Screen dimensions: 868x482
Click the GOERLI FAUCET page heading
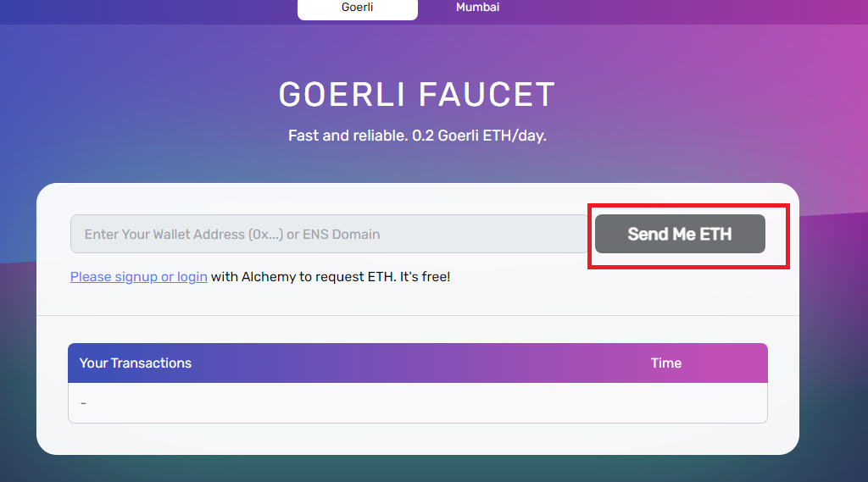(x=417, y=94)
